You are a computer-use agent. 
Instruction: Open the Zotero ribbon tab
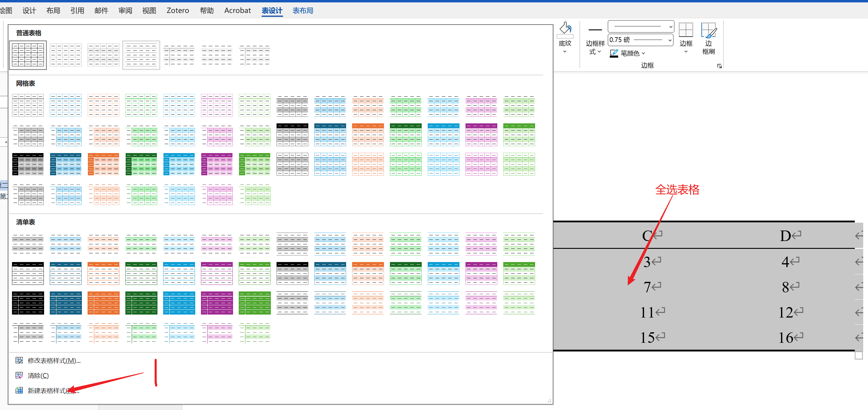pyautogui.click(x=178, y=11)
